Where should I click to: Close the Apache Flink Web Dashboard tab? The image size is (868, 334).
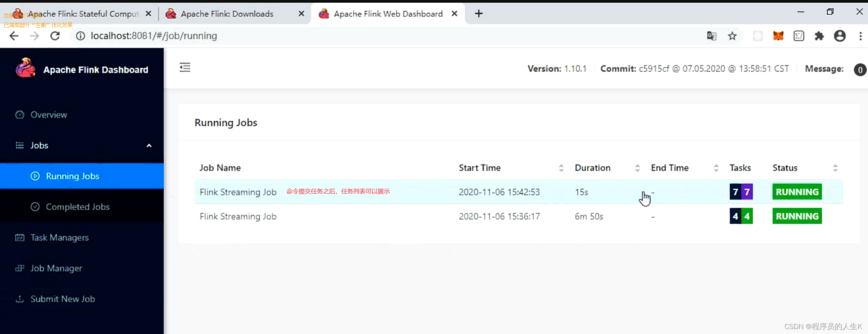(x=454, y=14)
